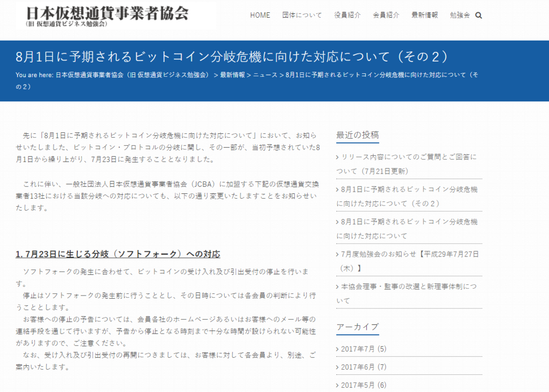
Task: Click the page title 8月1日に予期されるビットコイン分岐危機
Action: point(232,57)
